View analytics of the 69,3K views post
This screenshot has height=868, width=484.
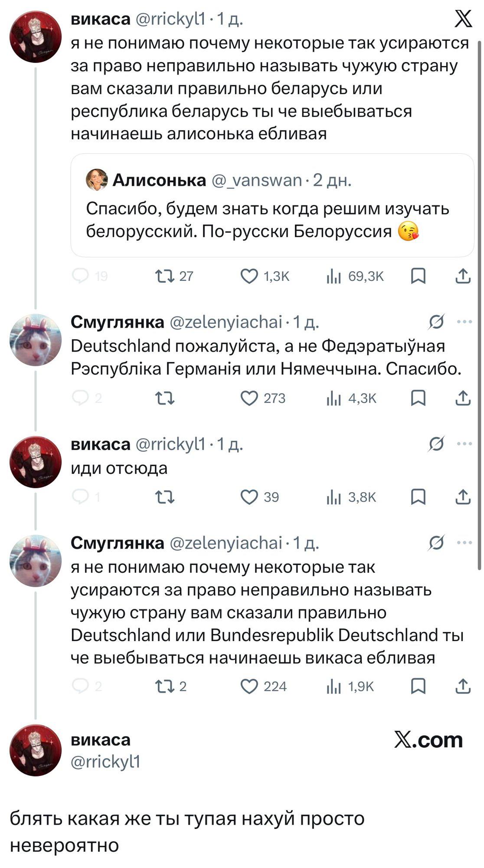[334, 276]
